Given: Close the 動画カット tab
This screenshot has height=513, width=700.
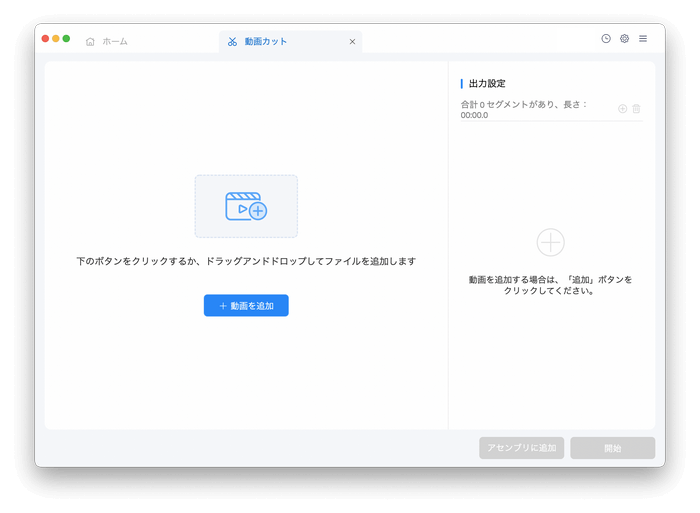Looking at the screenshot, I should click(352, 41).
